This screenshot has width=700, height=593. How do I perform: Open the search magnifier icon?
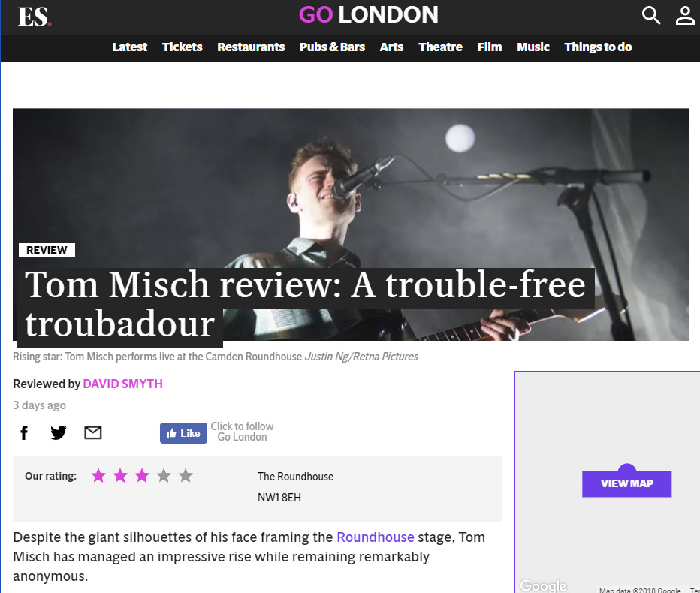651,16
